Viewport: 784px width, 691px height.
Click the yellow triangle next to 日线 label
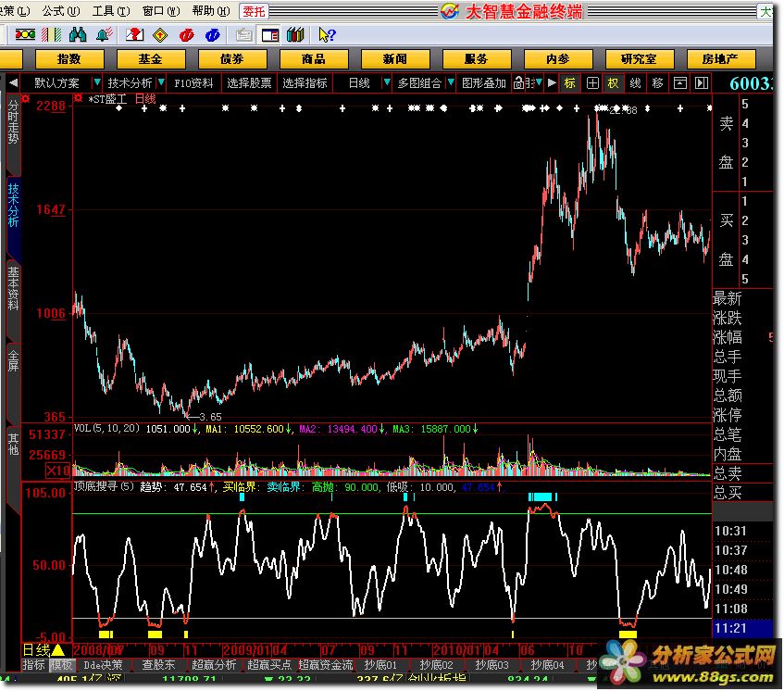click(x=58, y=650)
